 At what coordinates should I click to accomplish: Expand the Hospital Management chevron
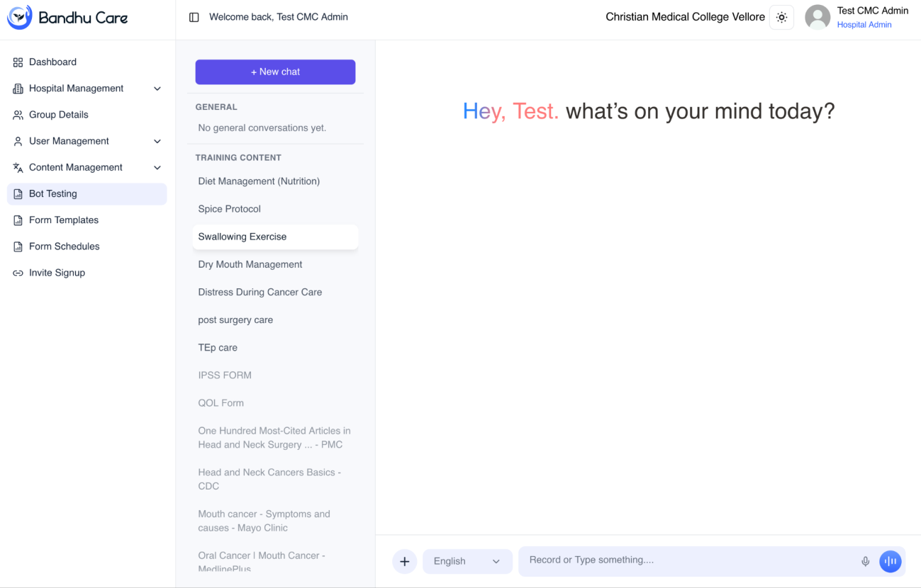157,89
